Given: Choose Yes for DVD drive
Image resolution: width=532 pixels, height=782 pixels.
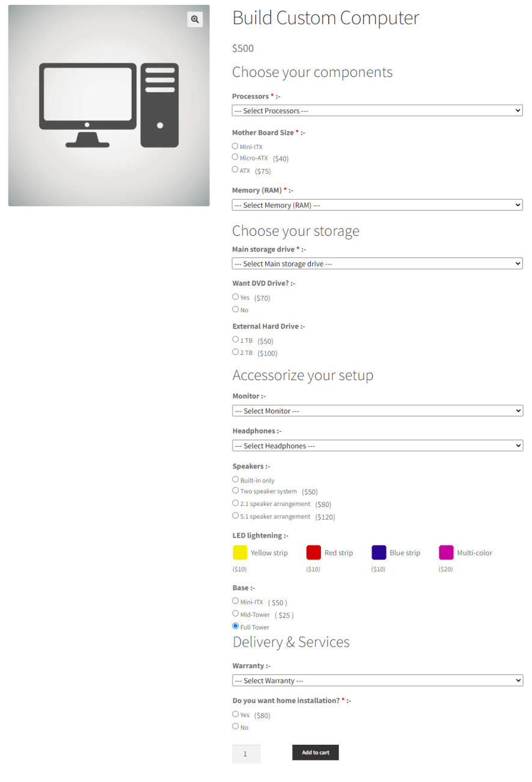Looking at the screenshot, I should pos(235,296).
